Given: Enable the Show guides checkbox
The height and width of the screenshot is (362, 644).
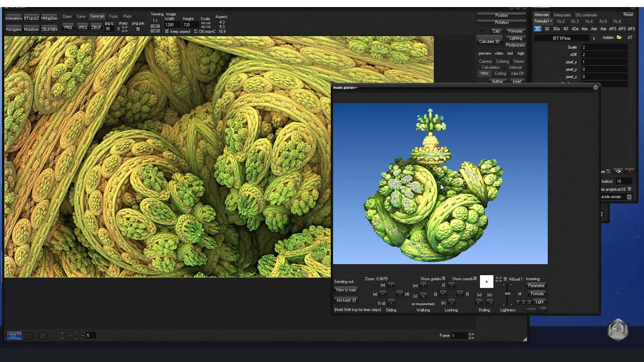Looking at the screenshot, I should pyautogui.click(x=443, y=278).
